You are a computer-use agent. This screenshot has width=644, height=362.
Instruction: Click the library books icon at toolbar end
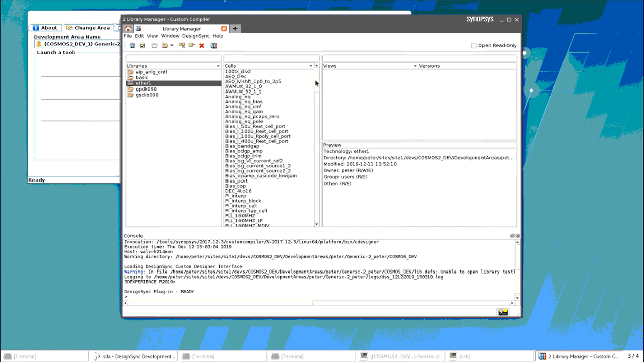pyautogui.click(x=214, y=46)
